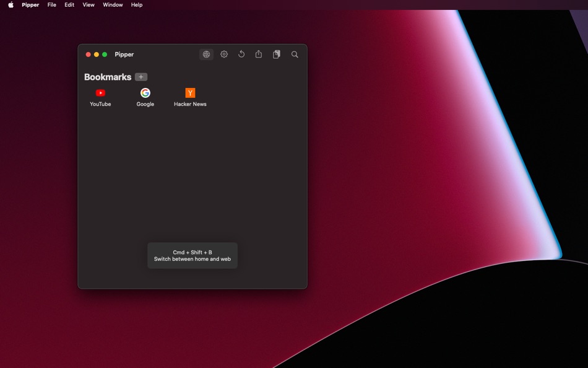Open search using the magnifier icon
588x368 pixels.
pos(294,54)
